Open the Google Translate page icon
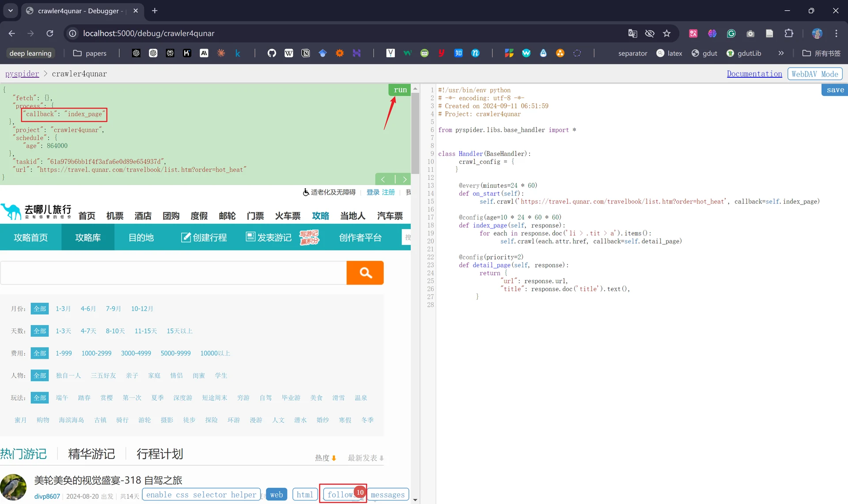 tap(632, 33)
